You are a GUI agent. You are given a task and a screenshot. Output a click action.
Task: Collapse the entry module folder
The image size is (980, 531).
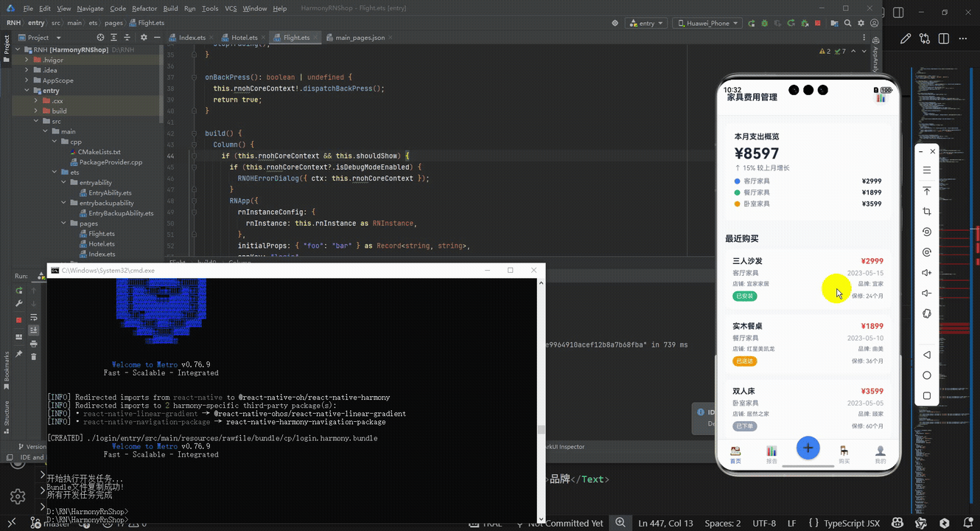(x=27, y=91)
